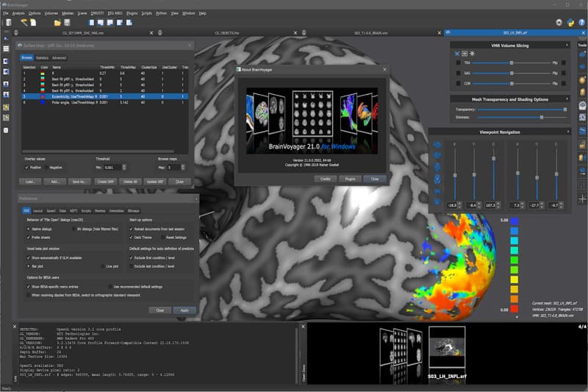588x392 pixels.
Task: Open the Meshes menu
Action: [x=68, y=13]
